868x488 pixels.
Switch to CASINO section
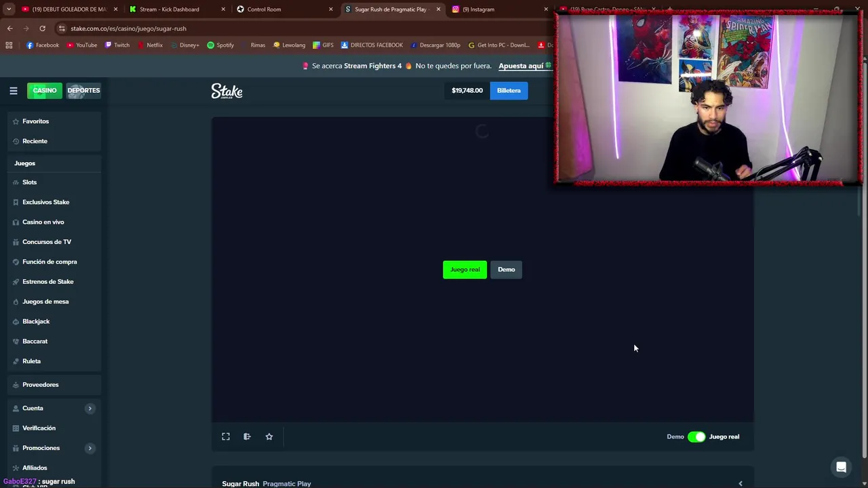pyautogui.click(x=45, y=90)
